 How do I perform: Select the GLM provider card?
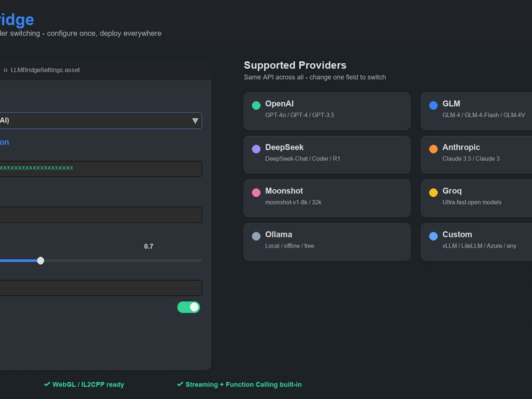[x=476, y=111]
